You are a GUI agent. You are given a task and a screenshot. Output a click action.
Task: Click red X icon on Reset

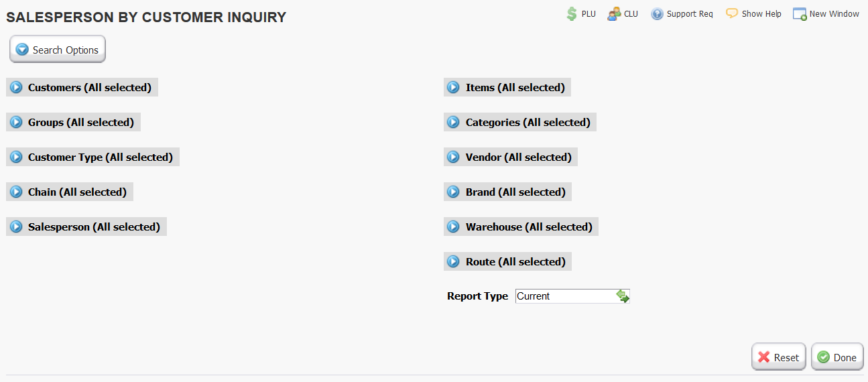764,357
